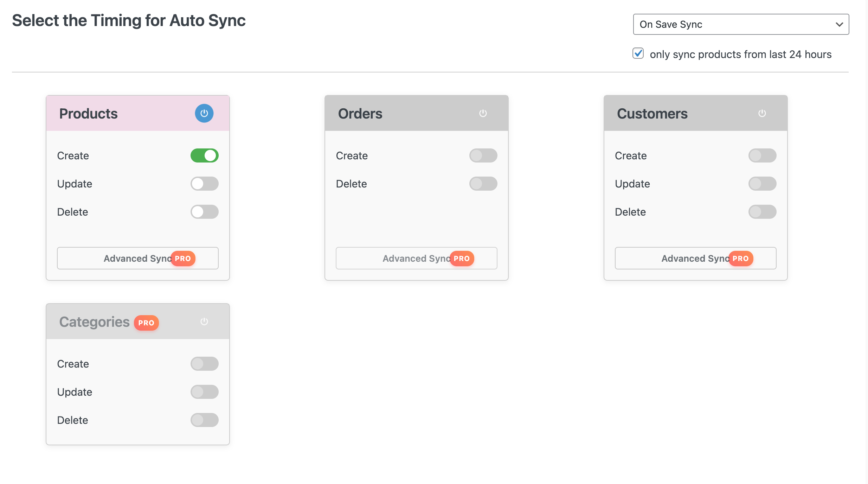Turn on the Customers Update toggle
This screenshot has width=868, height=484.
pos(762,184)
